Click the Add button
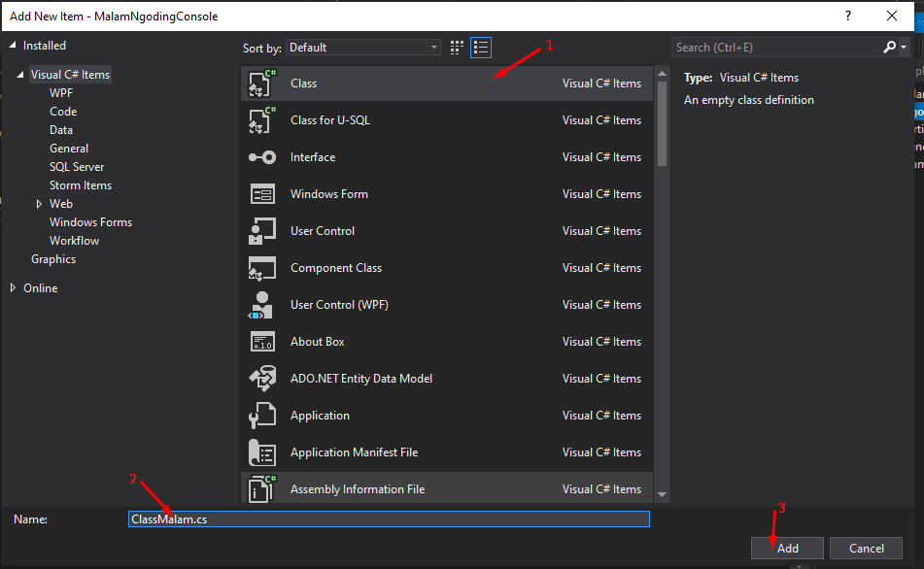This screenshot has height=569, width=924. pos(787,549)
